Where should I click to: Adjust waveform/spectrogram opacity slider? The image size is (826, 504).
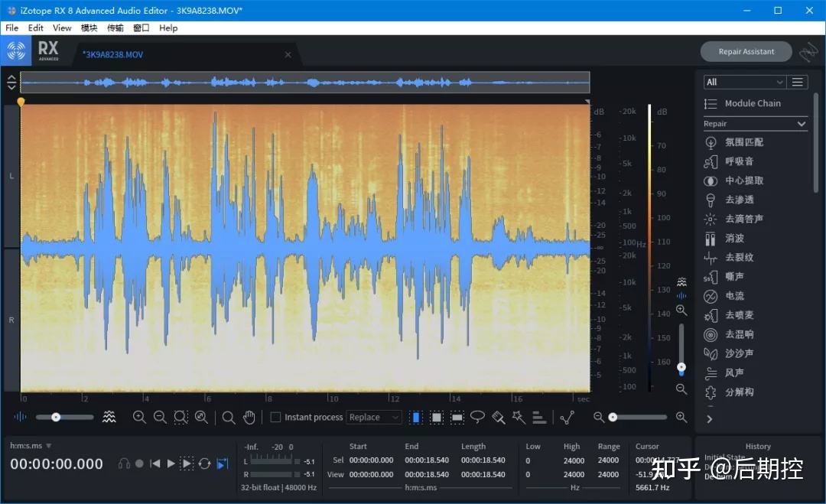tap(64, 417)
